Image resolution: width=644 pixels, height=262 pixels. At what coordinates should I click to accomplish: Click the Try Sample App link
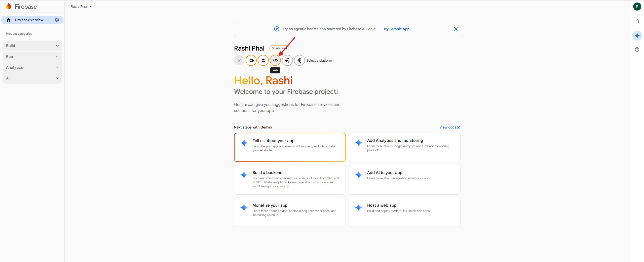click(x=396, y=29)
